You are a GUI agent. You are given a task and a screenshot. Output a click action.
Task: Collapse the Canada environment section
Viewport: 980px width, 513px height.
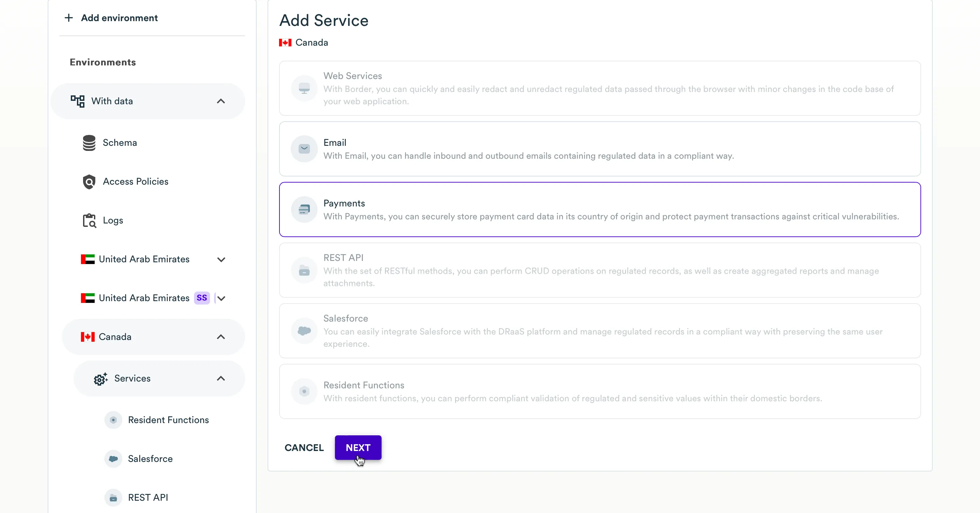tap(221, 337)
